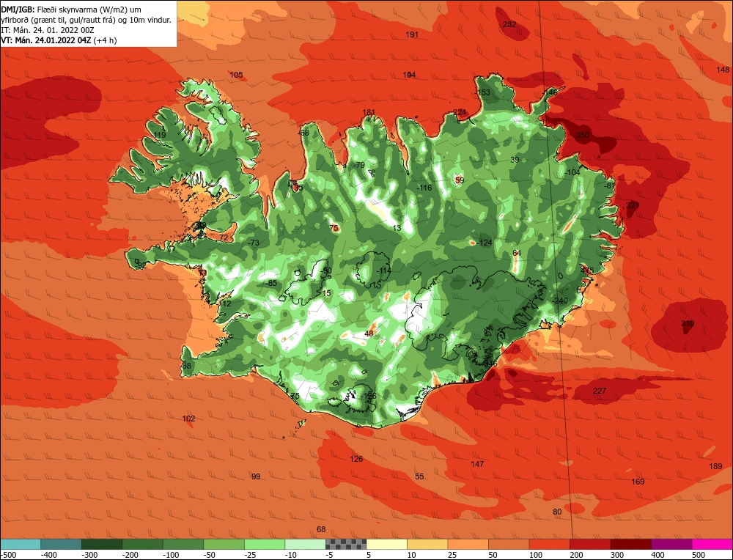This screenshot has width=733, height=560.
Task: Click the value 147 south of Iceland
Action: [477, 464]
